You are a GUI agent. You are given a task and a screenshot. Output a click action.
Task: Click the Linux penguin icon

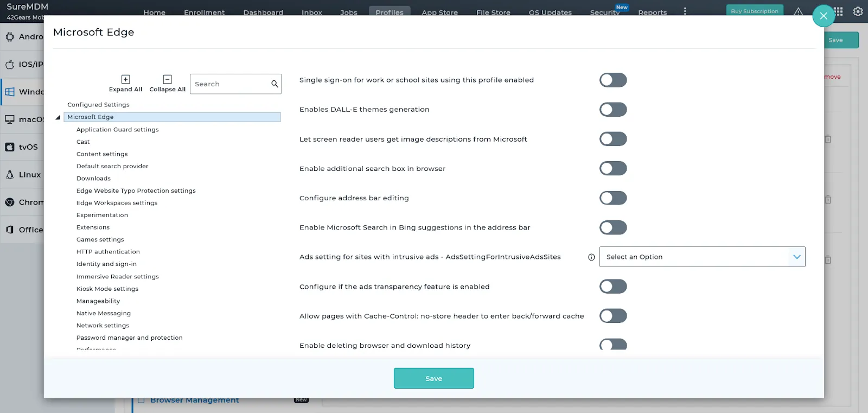10,175
